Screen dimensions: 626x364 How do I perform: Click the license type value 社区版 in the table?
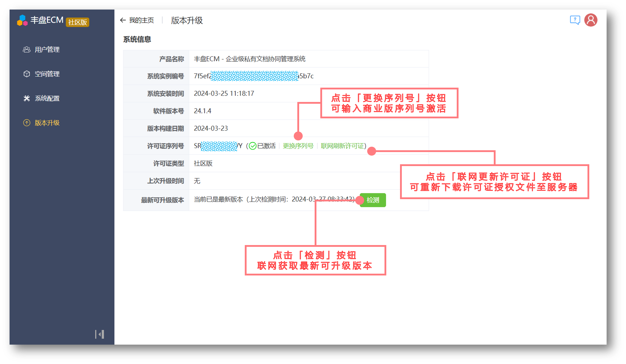pyautogui.click(x=203, y=163)
